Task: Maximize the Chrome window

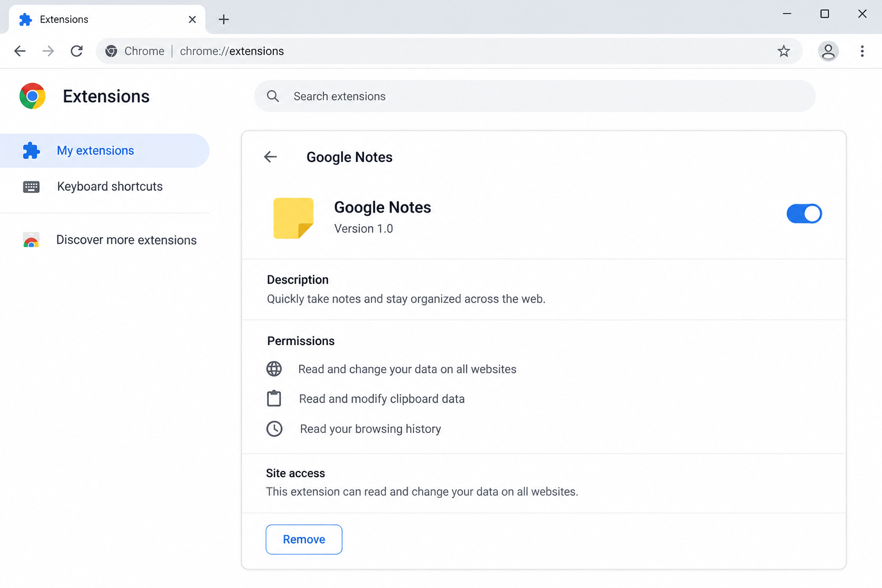Action: tap(825, 14)
